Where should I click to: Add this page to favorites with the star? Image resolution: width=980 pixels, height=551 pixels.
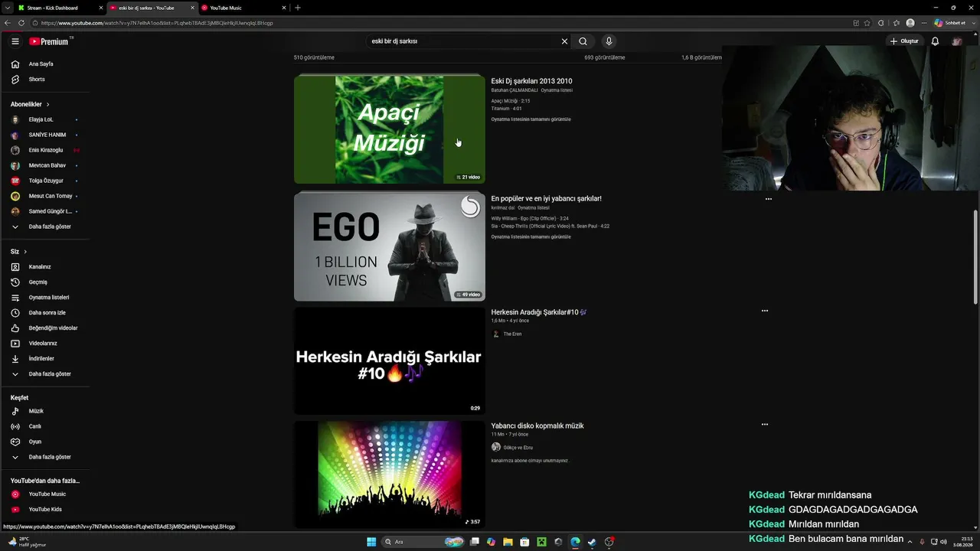[867, 23]
